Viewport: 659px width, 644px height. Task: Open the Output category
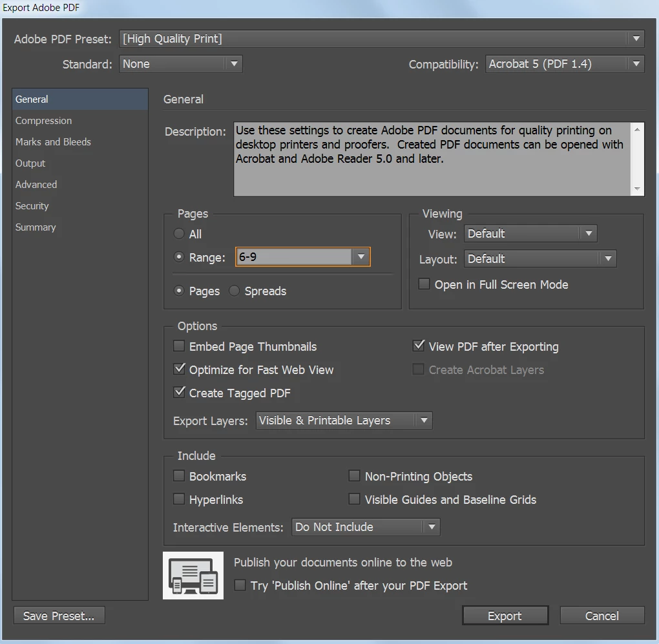pyautogui.click(x=80, y=163)
